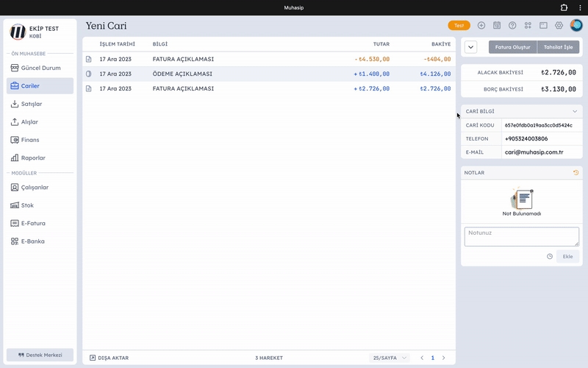Click the window panel icon in toolbar

[543, 25]
